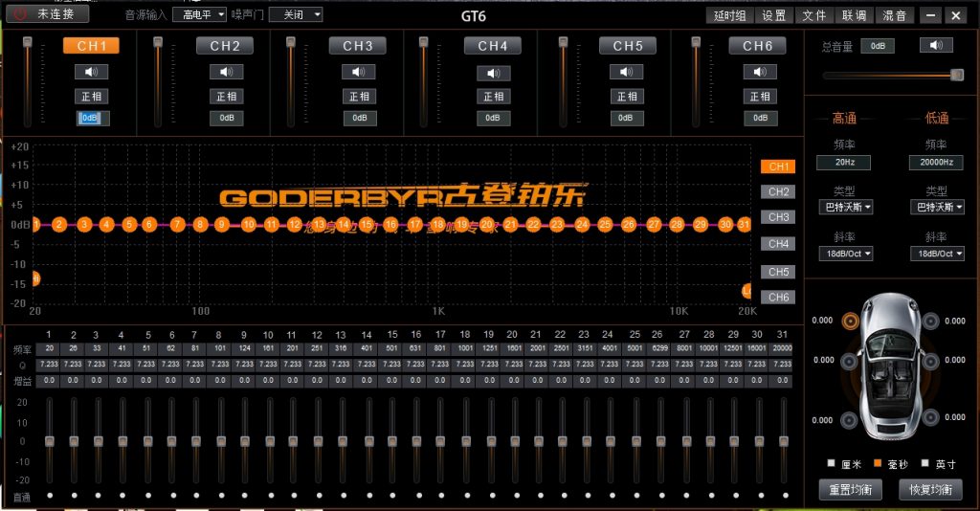The width and height of the screenshot is (980, 511).
Task: Open low-pass 类型 filter type dropdown
Action: [936, 207]
